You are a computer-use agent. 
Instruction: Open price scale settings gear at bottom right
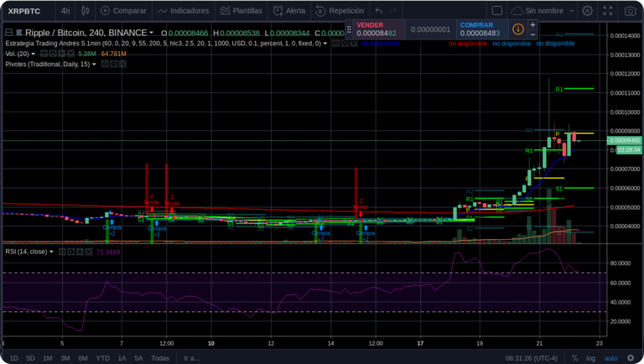(631, 358)
